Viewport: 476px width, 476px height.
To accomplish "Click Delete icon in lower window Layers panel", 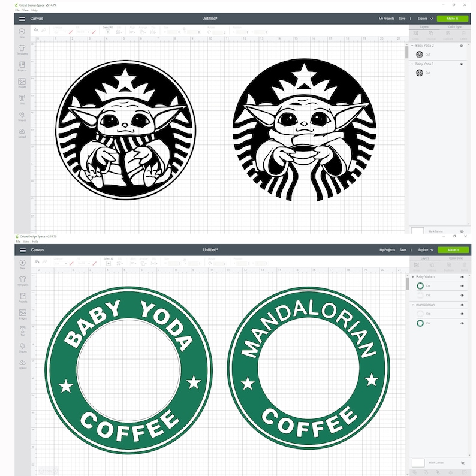I will coord(464,266).
